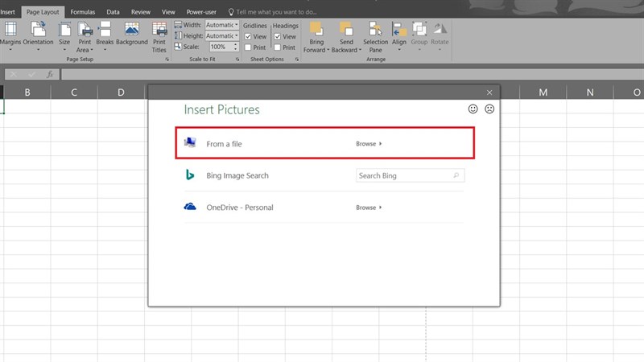Select column B header
Screen dimensions: 644x362
pos(27,93)
